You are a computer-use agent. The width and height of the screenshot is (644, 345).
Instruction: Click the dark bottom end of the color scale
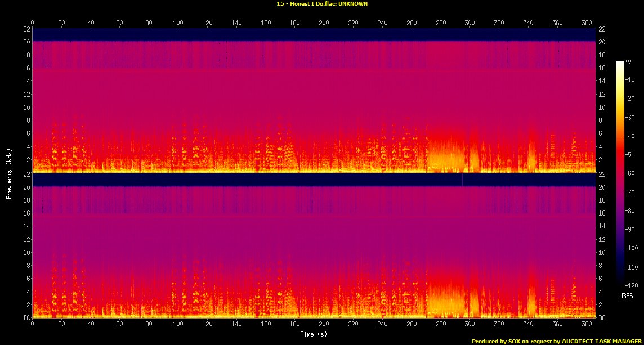620,283
